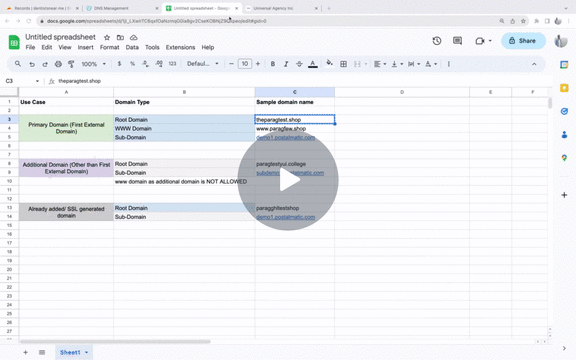Click the Name box showing C3
The height and width of the screenshot is (360, 576).
(x=22, y=81)
